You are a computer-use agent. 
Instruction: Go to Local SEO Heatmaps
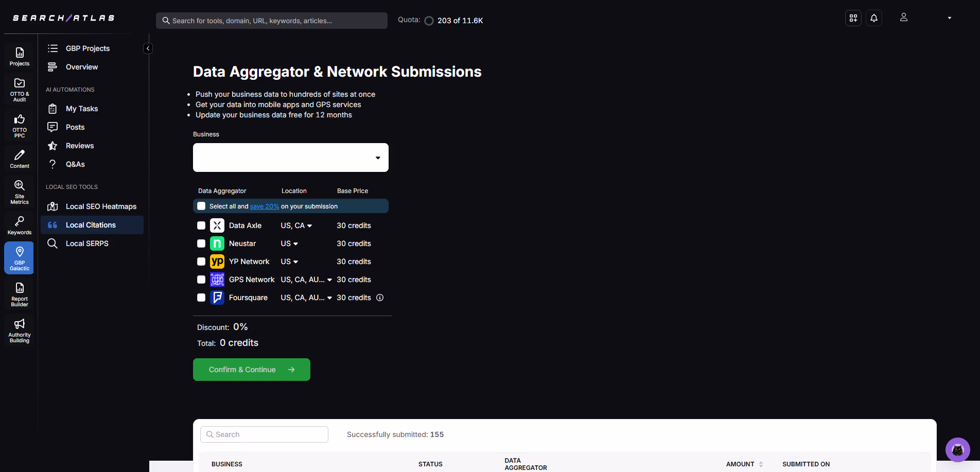pos(101,206)
